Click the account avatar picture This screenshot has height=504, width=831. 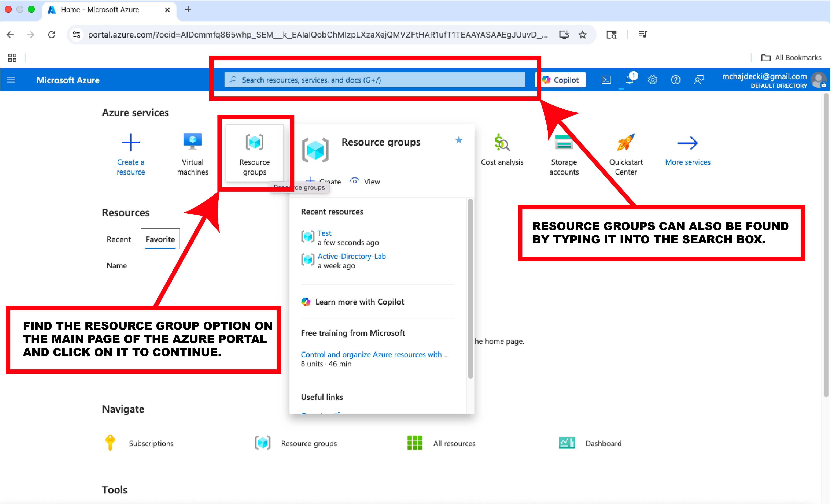[x=819, y=80]
